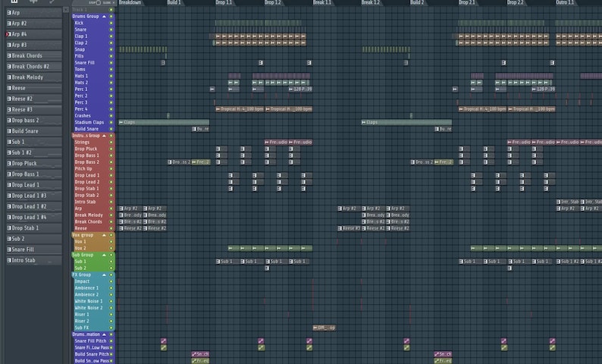Image resolution: width=602 pixels, height=364 pixels.
Task: Jump to the Break 1.1 marker
Action: tap(322, 3)
